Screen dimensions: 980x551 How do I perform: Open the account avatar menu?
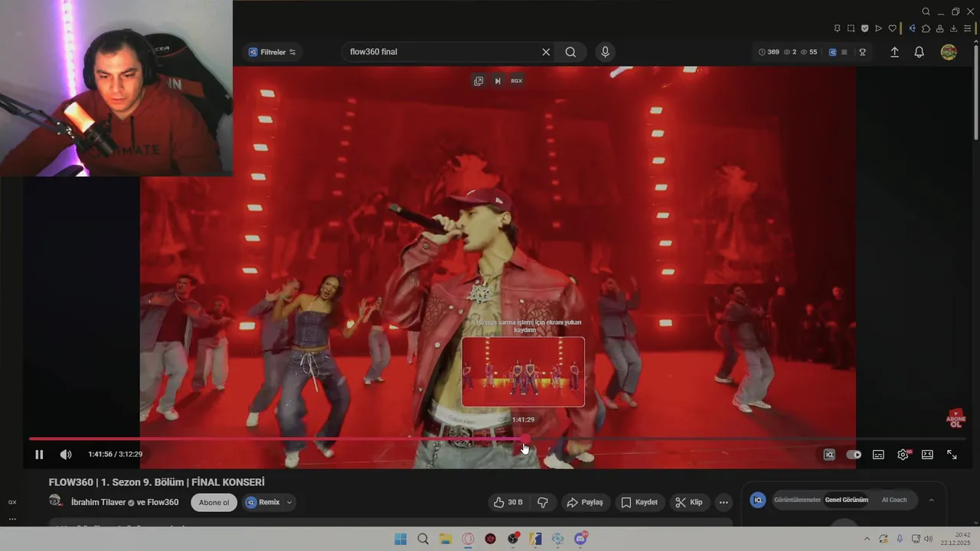point(949,52)
